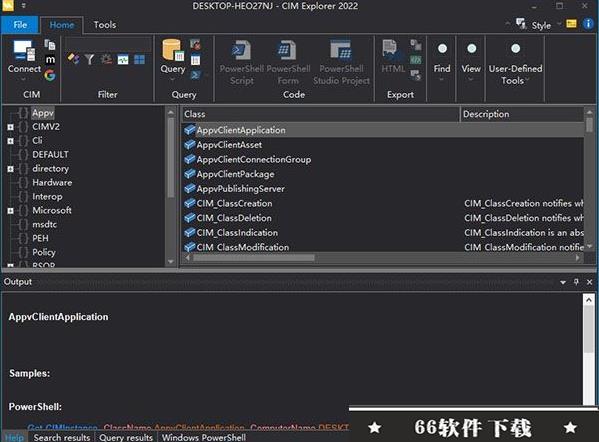The width and height of the screenshot is (599, 442).
Task: Click the yellow panel icon next to Style
Action: click(x=571, y=24)
